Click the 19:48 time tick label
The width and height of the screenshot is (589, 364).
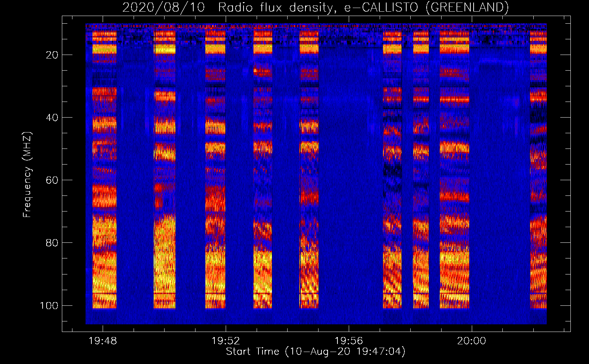[x=103, y=341]
